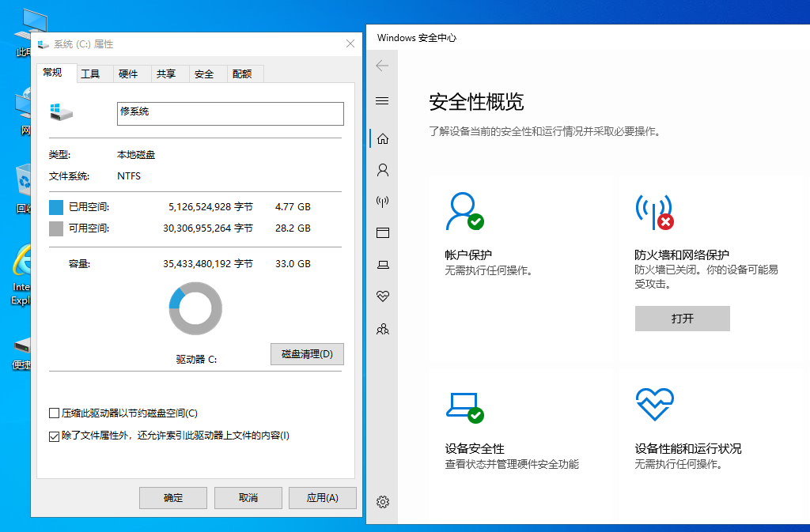
Task: Click 查看状态并管理硬件安全功能 description
Action: pos(512,464)
